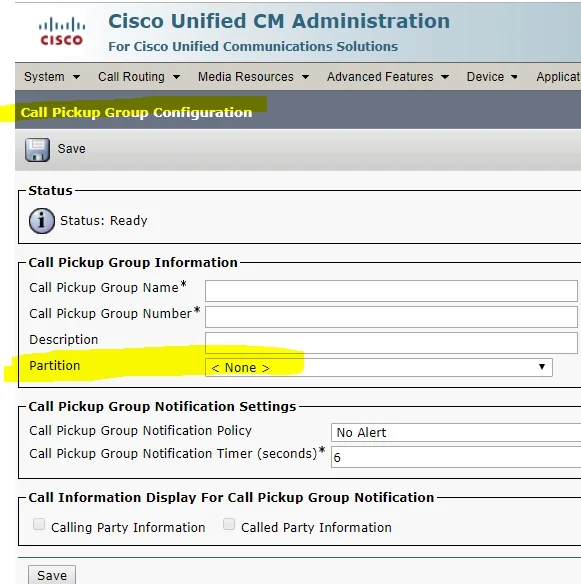Click the Cisco logo

pyautogui.click(x=62, y=32)
